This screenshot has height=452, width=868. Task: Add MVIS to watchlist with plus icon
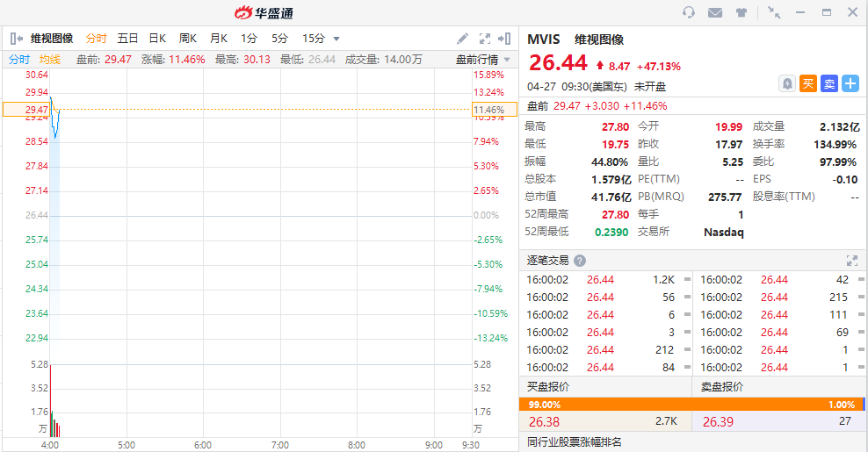click(850, 83)
